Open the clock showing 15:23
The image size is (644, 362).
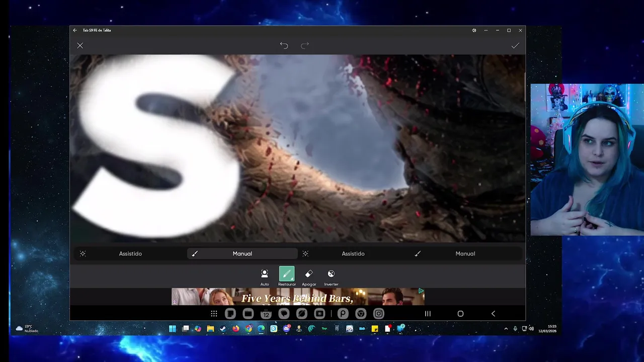tap(547, 329)
